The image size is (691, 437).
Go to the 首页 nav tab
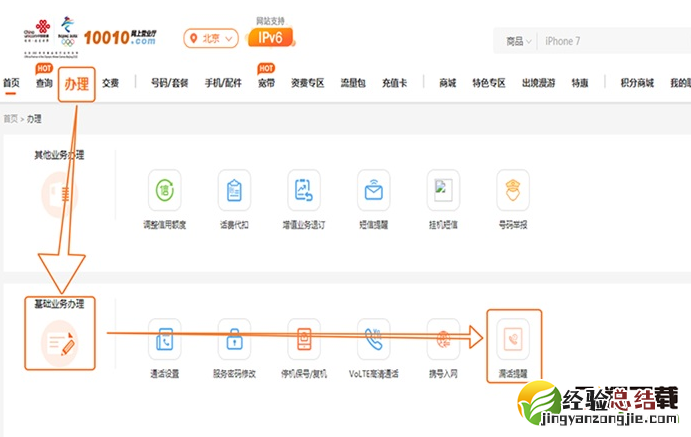tap(11, 83)
